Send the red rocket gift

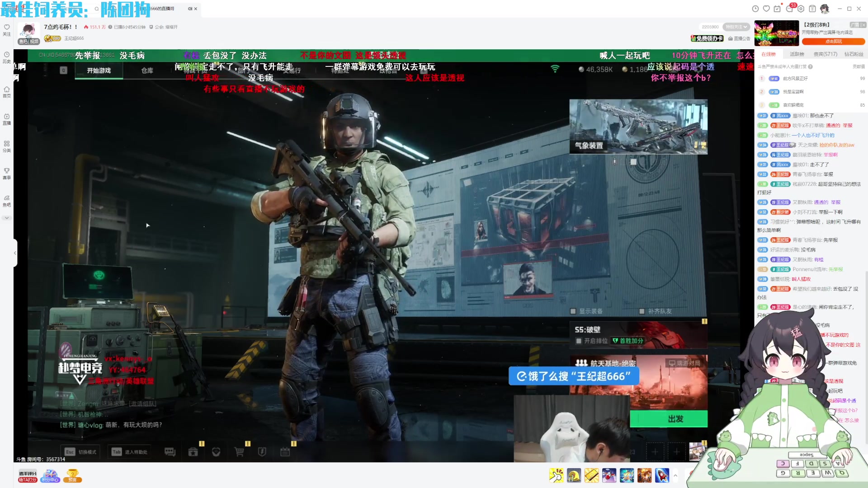point(662,475)
